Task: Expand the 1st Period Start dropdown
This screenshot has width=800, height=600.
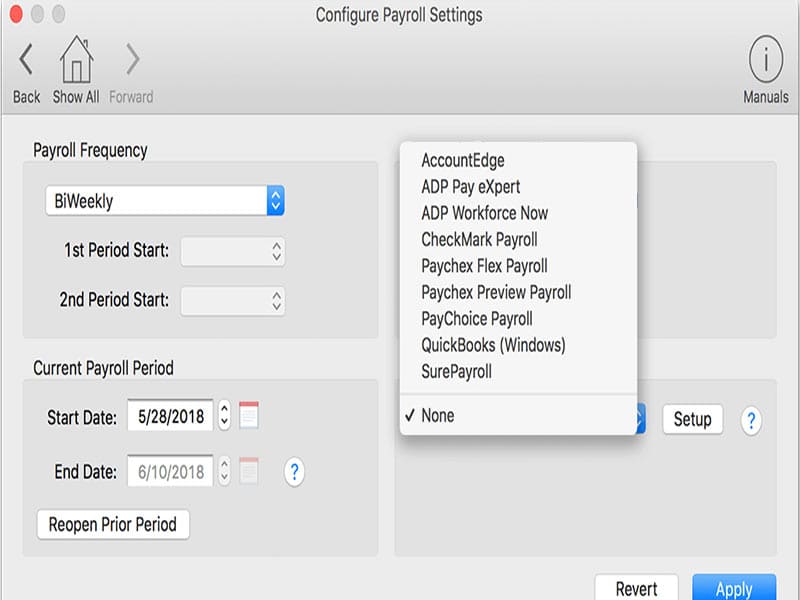Action: (233, 252)
